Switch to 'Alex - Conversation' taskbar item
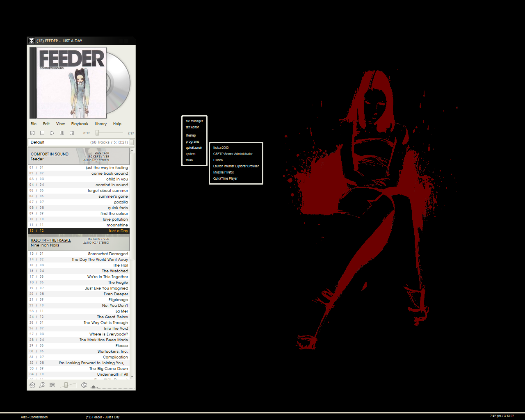525x420 pixels. click(34, 417)
